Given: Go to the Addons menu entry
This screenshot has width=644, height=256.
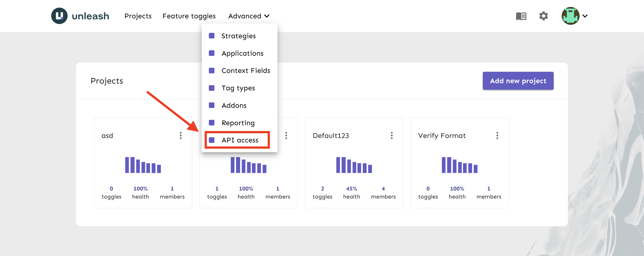Looking at the screenshot, I should tap(234, 106).
